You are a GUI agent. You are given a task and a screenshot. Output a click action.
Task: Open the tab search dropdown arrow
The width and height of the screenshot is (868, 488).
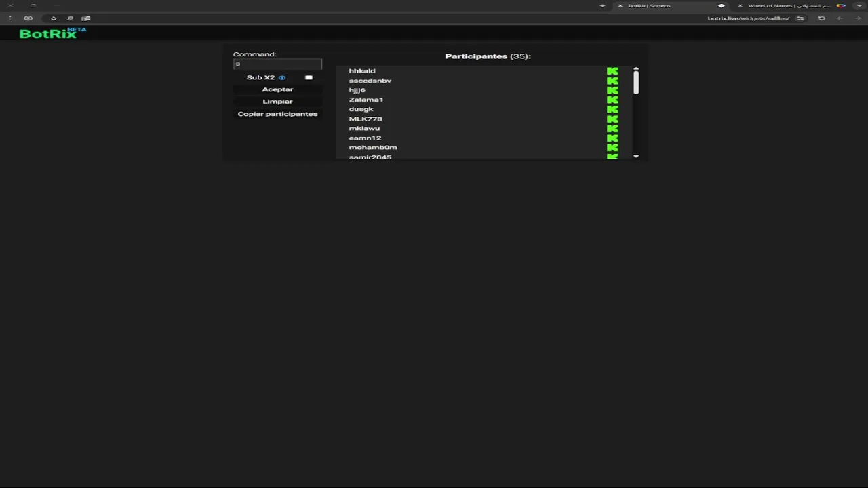click(x=859, y=5)
